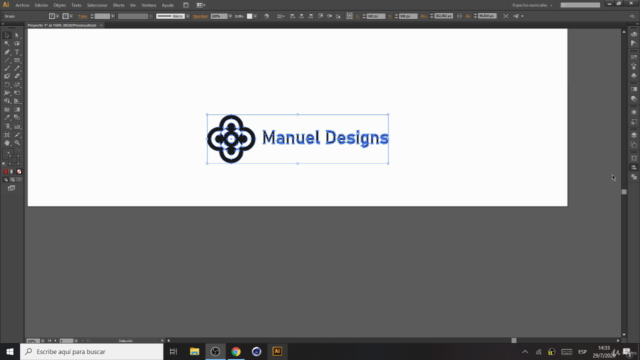Select the Zoom tool

[17, 143]
